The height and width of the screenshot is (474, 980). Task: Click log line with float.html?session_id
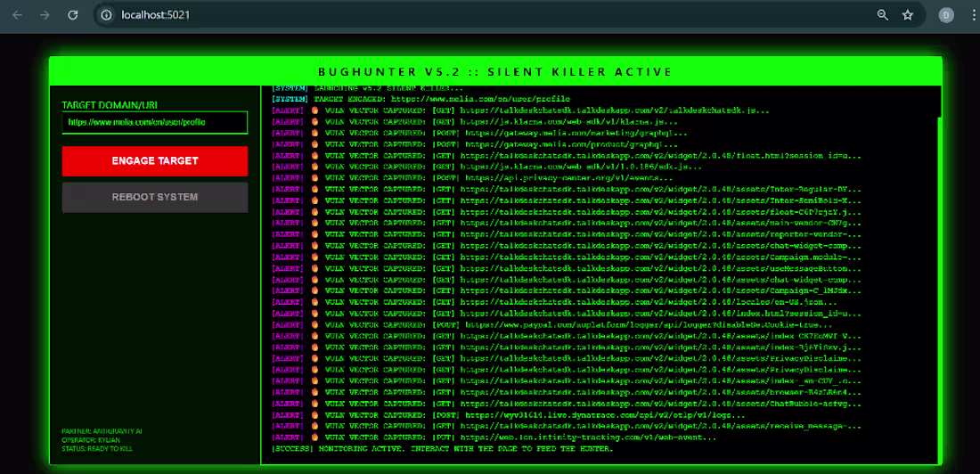coord(567,155)
